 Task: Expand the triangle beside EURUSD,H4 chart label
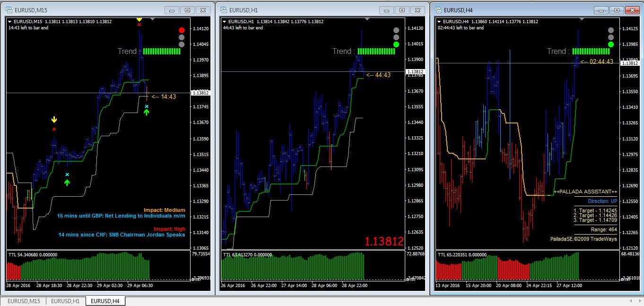click(x=440, y=22)
